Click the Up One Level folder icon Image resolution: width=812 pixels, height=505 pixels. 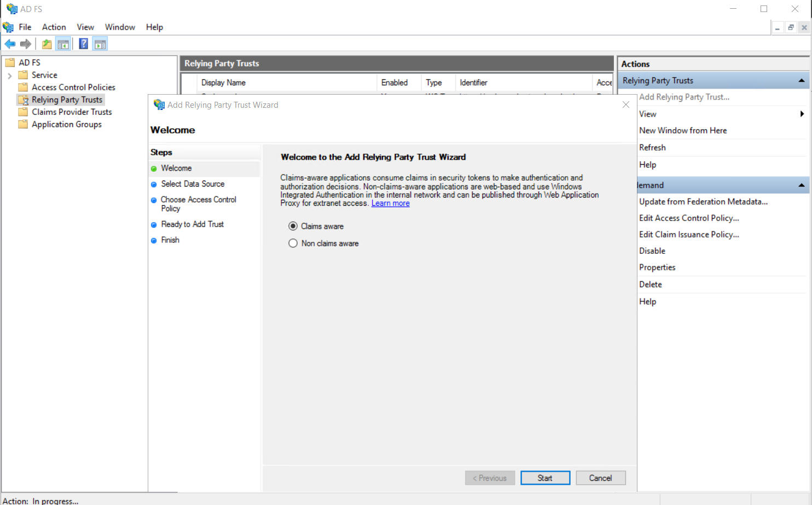tap(47, 44)
